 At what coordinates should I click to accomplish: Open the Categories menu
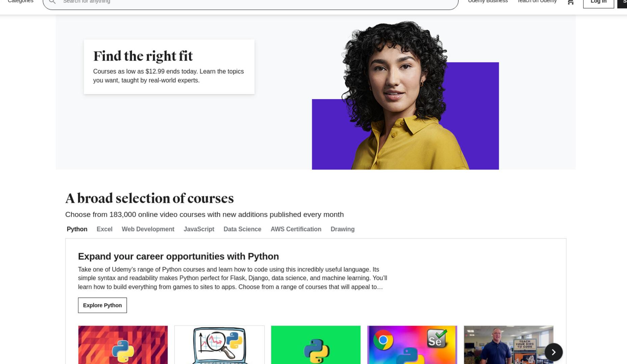coord(21,1)
